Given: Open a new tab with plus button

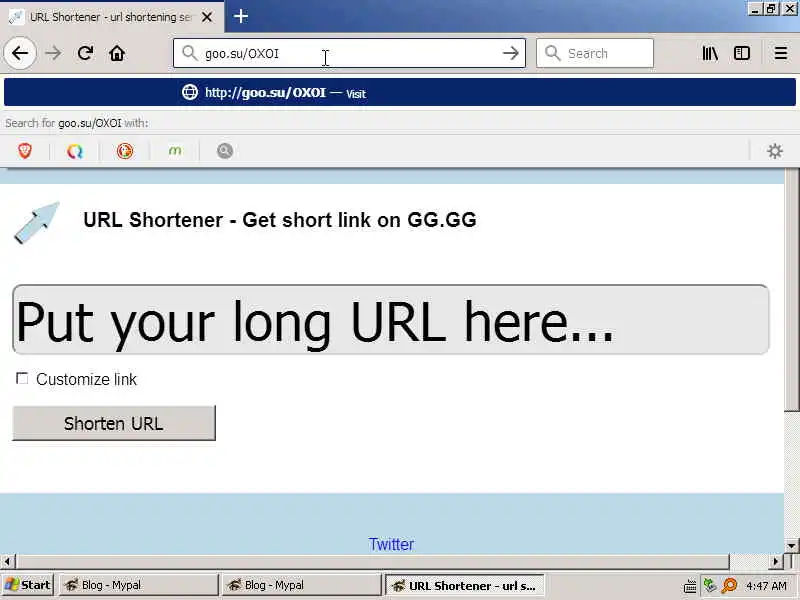Looking at the screenshot, I should pos(241,16).
